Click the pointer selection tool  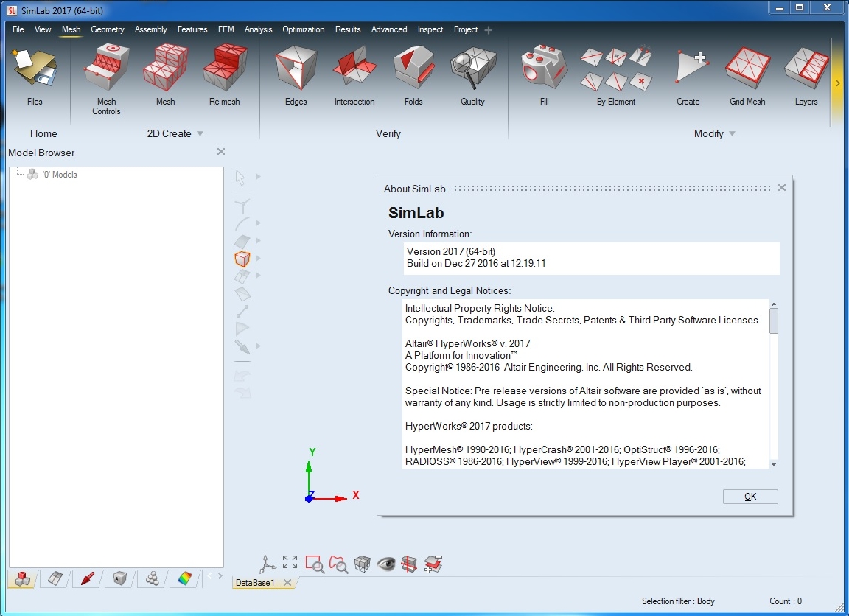pyautogui.click(x=241, y=178)
